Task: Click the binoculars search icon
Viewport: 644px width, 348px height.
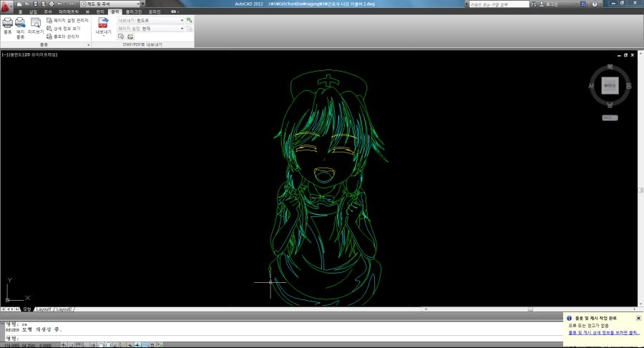Action: point(534,4)
